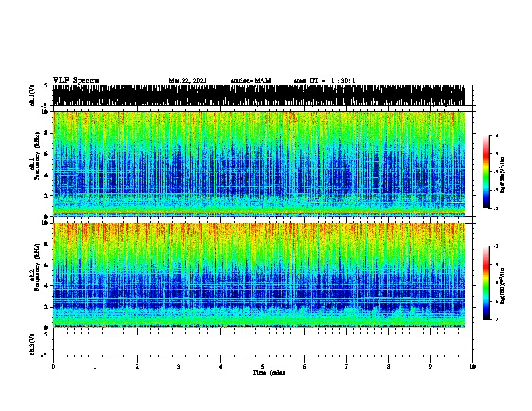
Task: Click the 'ch.2 Frequency (kHz)' axis label
Action: pyautogui.click(x=35, y=267)
